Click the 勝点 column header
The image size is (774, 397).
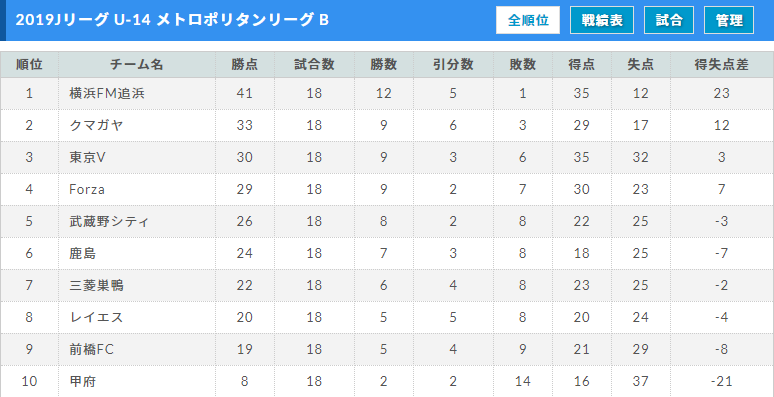tap(244, 65)
